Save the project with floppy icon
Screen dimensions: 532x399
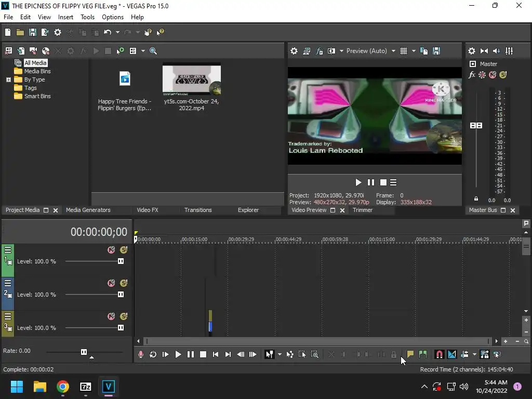coord(33,32)
